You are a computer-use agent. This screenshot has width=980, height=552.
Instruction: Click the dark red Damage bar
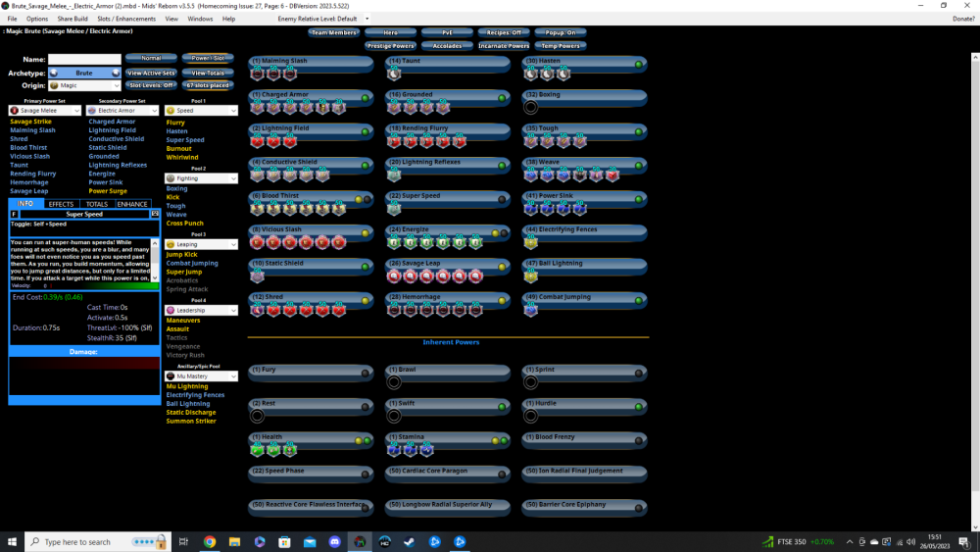tap(84, 363)
